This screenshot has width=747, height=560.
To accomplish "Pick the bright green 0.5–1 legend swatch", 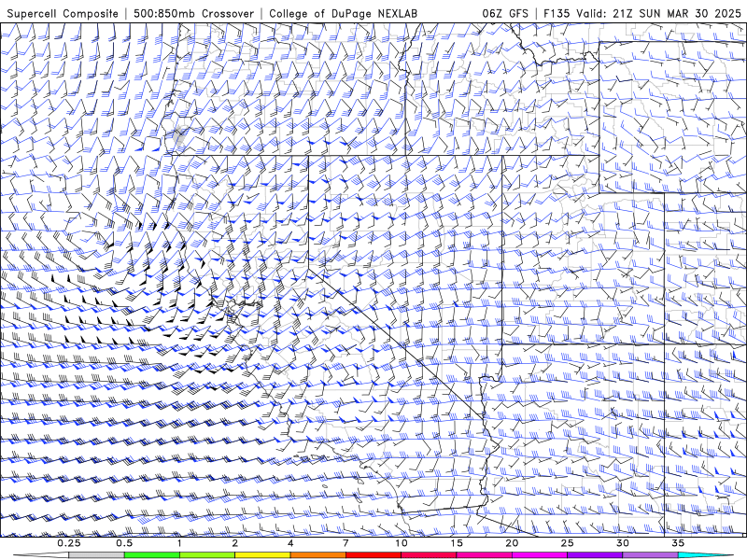I will [x=152, y=555].
